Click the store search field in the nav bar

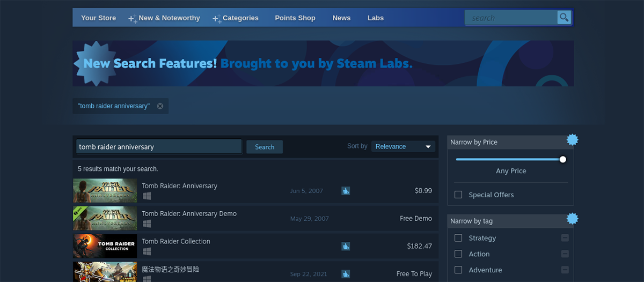[511, 18]
